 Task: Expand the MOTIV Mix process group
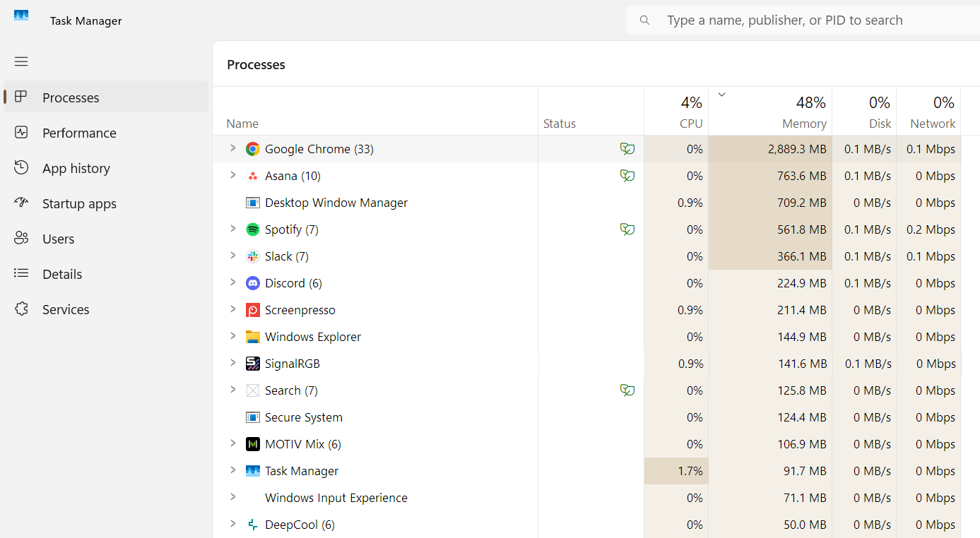point(232,443)
